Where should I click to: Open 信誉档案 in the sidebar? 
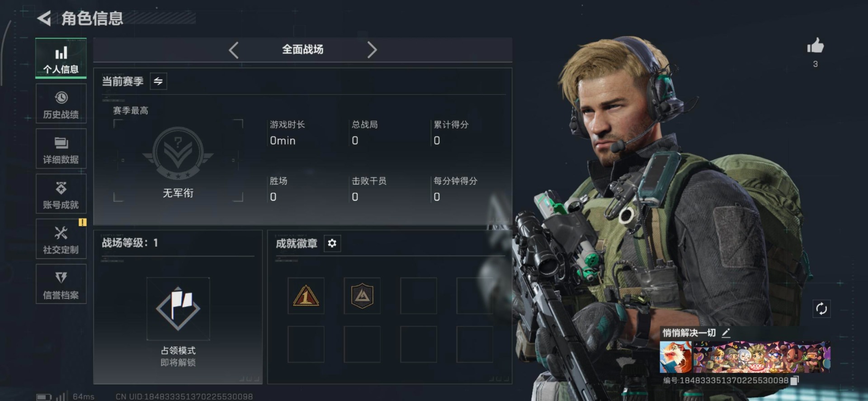pyautogui.click(x=61, y=284)
